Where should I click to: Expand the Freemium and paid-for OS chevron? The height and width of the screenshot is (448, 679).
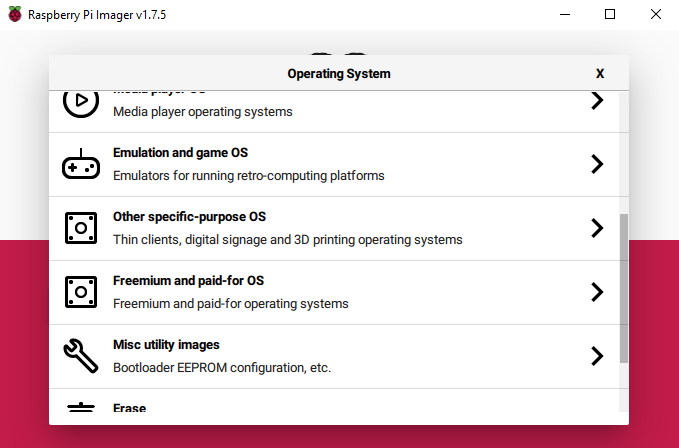(597, 292)
